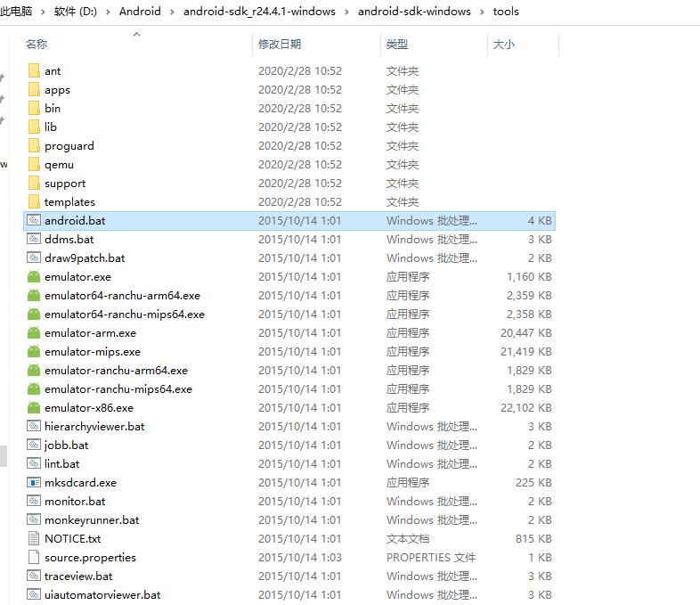Select the traceview.bat file name
Screen dimensions: 700x605
coord(78,576)
